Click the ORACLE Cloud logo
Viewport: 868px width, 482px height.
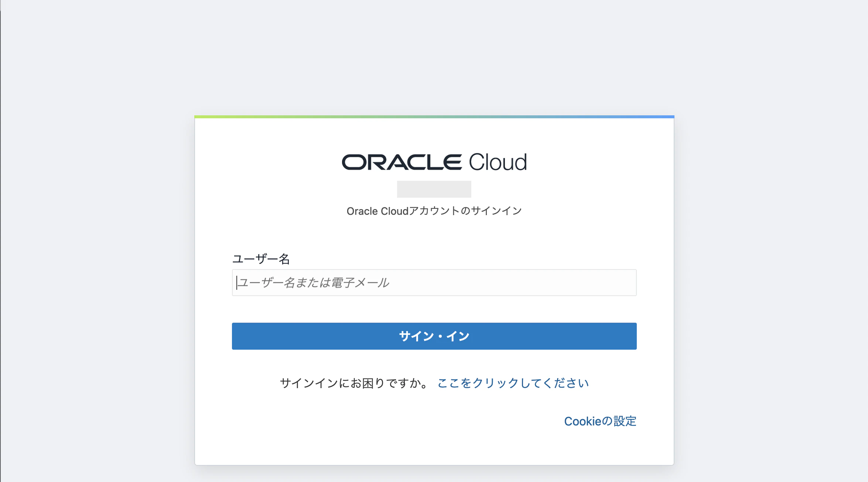tap(434, 163)
